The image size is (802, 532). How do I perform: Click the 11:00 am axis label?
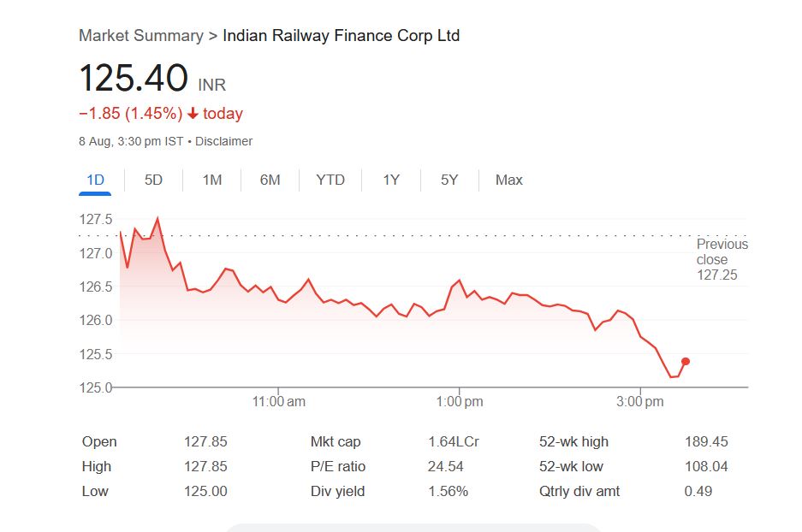(x=280, y=401)
